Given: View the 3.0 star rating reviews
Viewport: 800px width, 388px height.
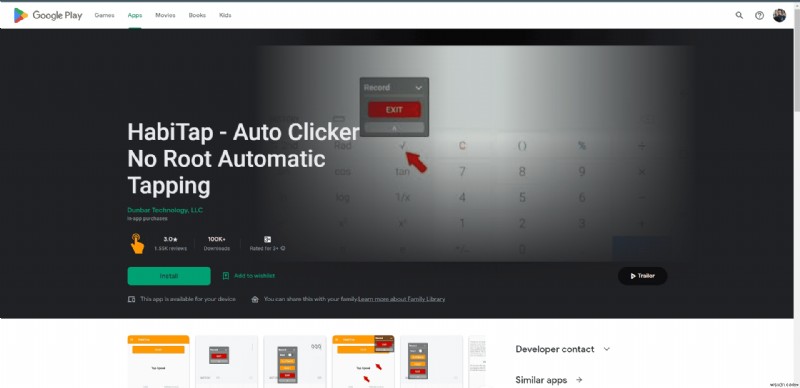Looking at the screenshot, I should (x=170, y=244).
